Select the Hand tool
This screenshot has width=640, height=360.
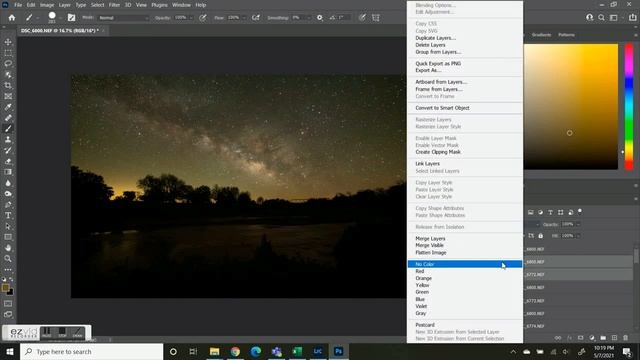(x=8, y=248)
